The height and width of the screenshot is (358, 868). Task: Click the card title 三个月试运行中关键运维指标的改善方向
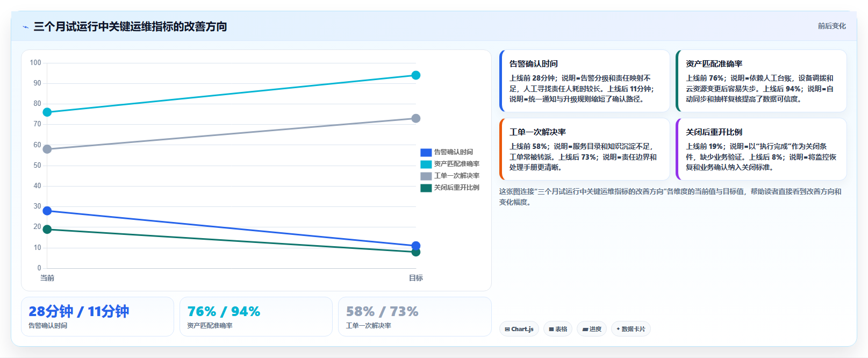point(130,27)
